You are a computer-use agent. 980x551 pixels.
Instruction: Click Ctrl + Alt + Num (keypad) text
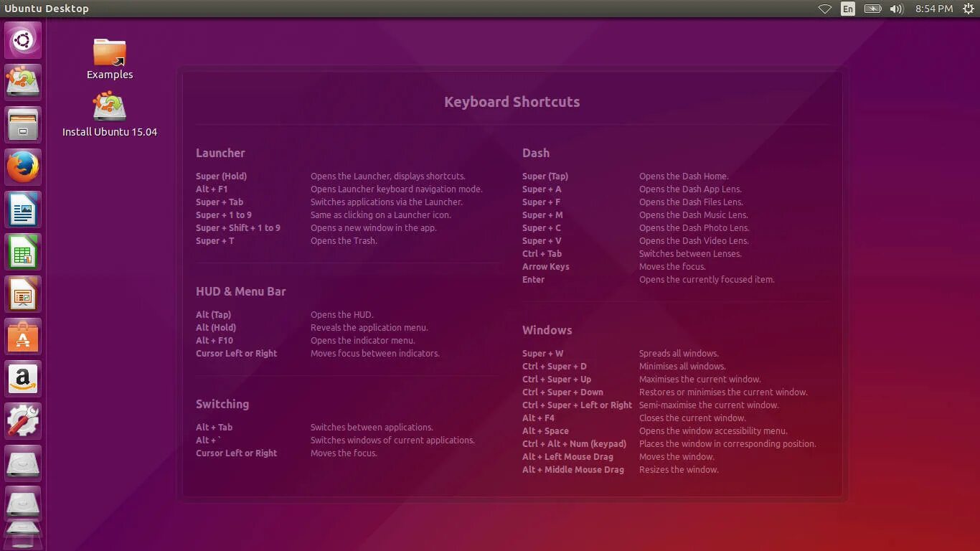click(575, 444)
